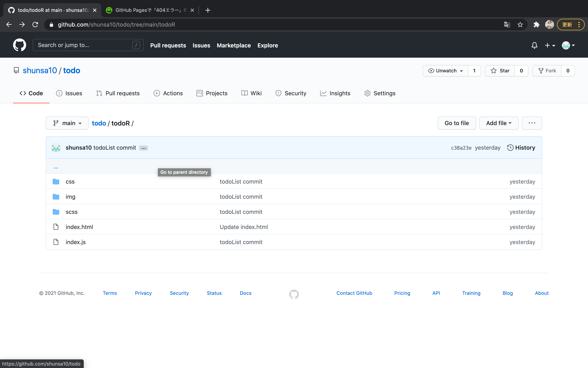Open the repository Security tab
588x368 pixels.
tap(291, 93)
